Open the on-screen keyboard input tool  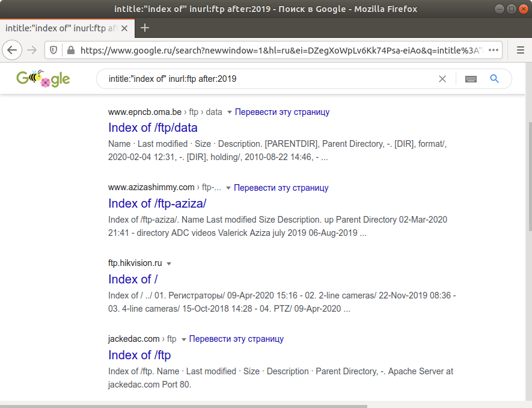pos(471,79)
